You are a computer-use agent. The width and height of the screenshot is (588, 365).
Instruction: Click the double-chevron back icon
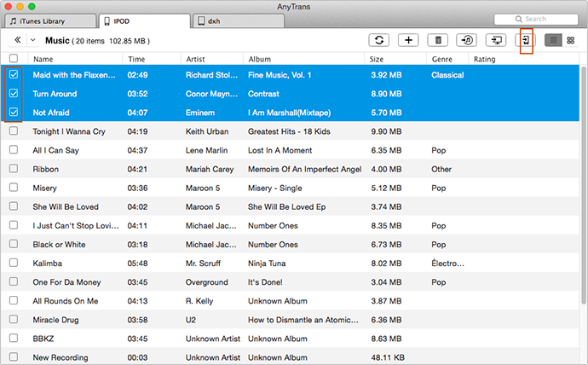[x=17, y=40]
